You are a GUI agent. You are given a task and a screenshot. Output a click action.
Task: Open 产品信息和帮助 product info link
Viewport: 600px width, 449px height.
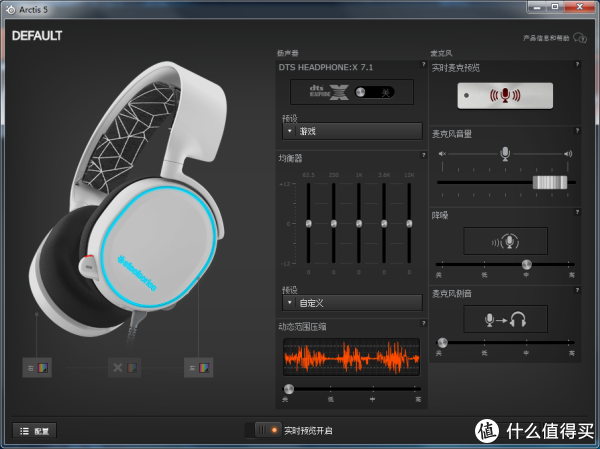(x=546, y=38)
